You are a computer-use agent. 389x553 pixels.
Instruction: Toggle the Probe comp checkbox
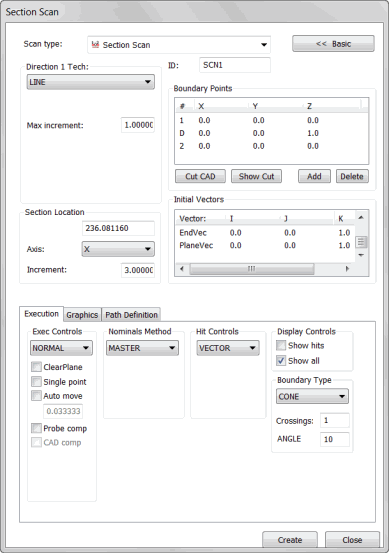(36, 429)
